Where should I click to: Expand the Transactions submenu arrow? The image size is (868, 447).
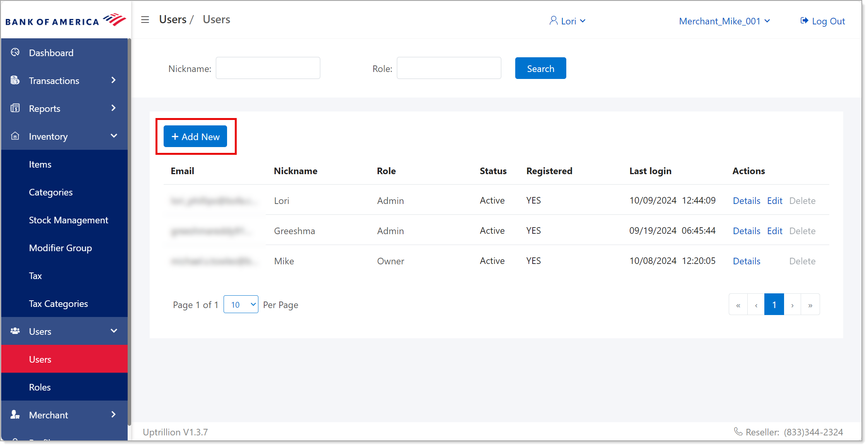tap(116, 80)
